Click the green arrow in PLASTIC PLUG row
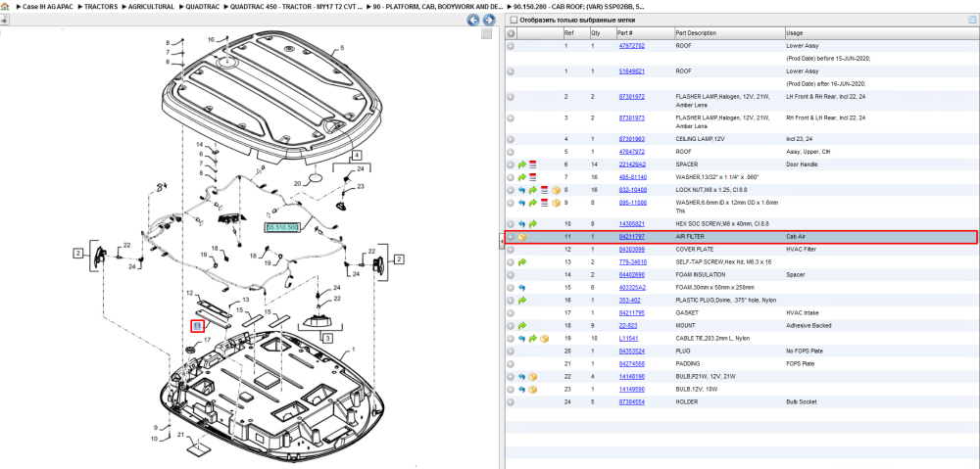This screenshot has width=980, height=469. pos(522,301)
